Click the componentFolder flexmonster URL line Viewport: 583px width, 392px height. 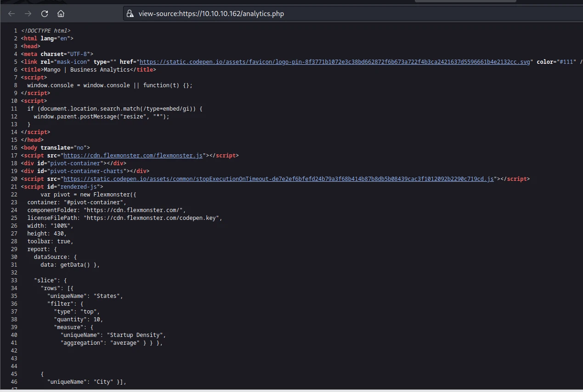106,210
